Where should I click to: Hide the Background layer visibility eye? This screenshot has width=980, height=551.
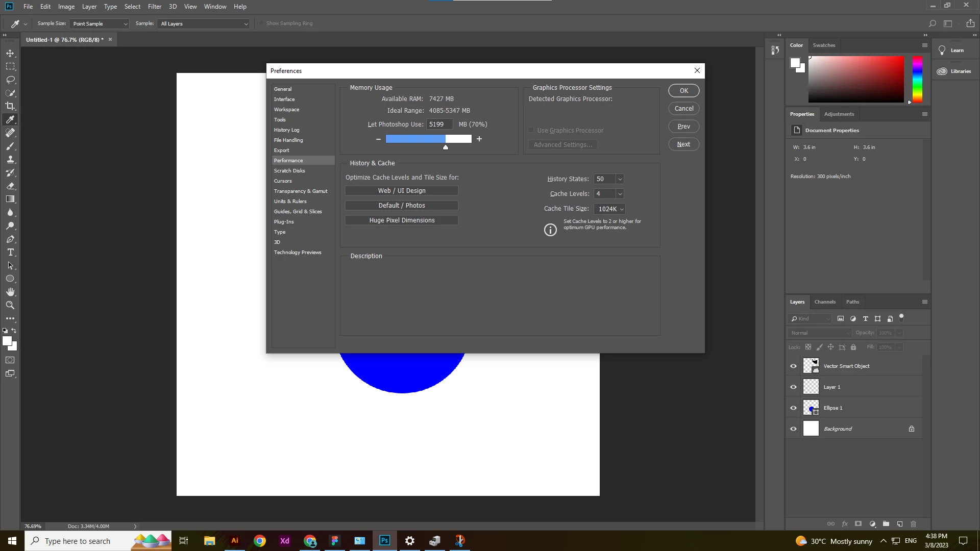click(x=793, y=429)
